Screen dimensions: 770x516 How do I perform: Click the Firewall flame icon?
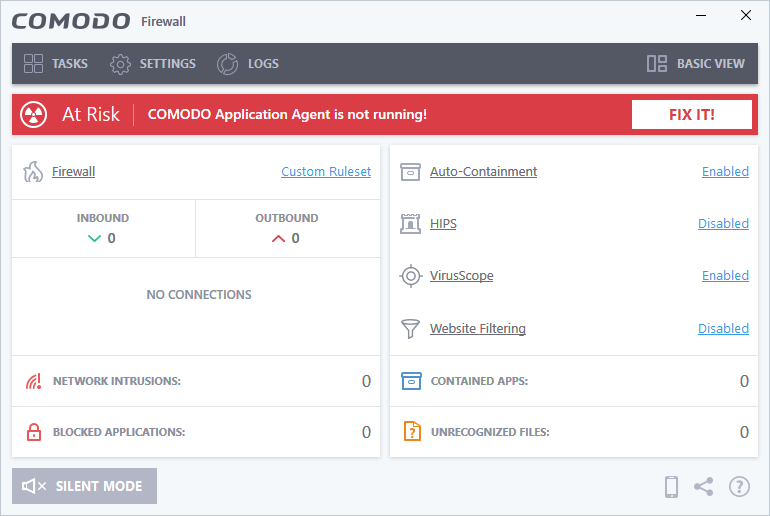pos(32,172)
